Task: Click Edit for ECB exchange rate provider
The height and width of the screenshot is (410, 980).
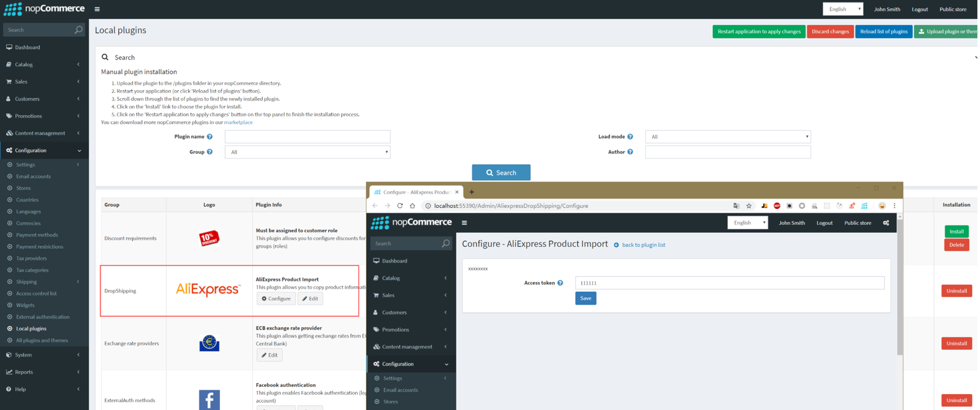Action: click(269, 355)
